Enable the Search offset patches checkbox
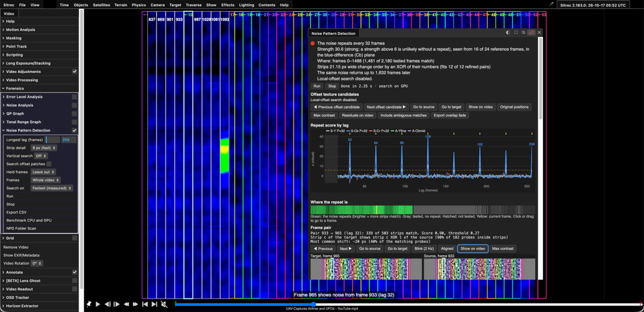644x312 pixels. pos(49,164)
